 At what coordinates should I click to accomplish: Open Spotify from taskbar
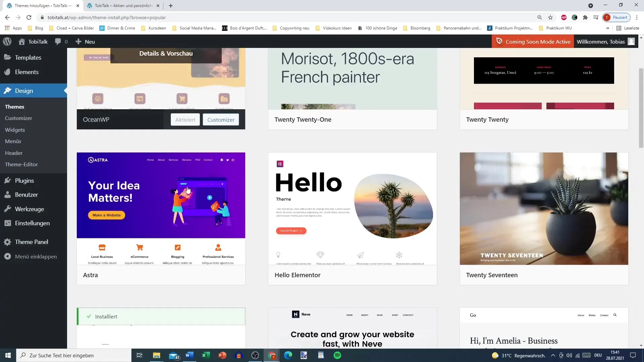(x=337, y=355)
